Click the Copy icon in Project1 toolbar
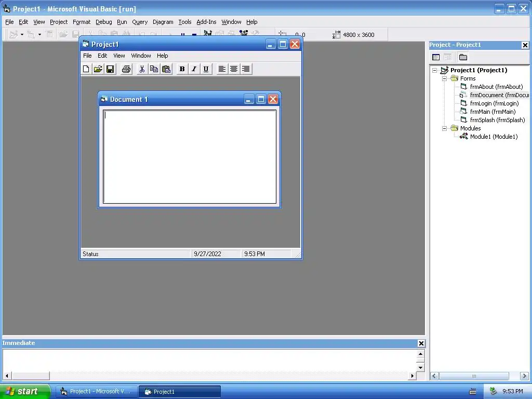The width and height of the screenshot is (532, 399). 154,69
